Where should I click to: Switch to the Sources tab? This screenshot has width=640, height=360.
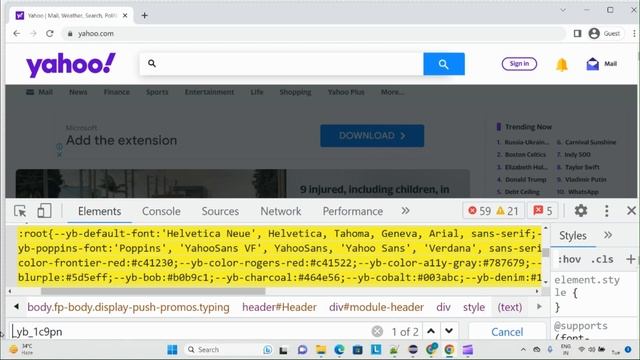220,211
